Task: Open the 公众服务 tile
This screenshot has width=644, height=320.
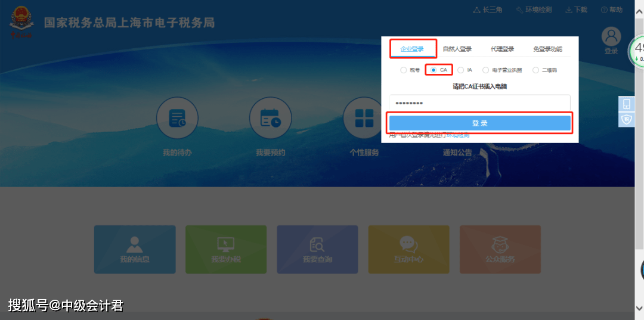Action: 500,249
